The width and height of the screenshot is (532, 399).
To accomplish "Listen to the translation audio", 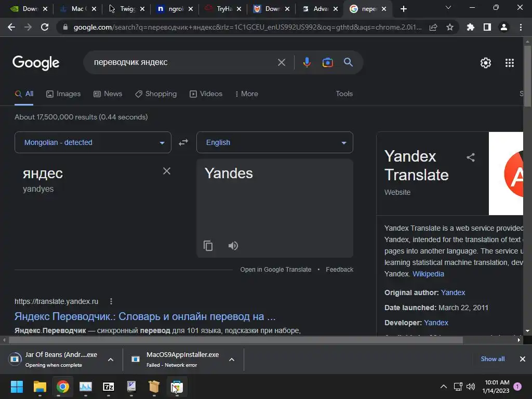I will (x=233, y=246).
